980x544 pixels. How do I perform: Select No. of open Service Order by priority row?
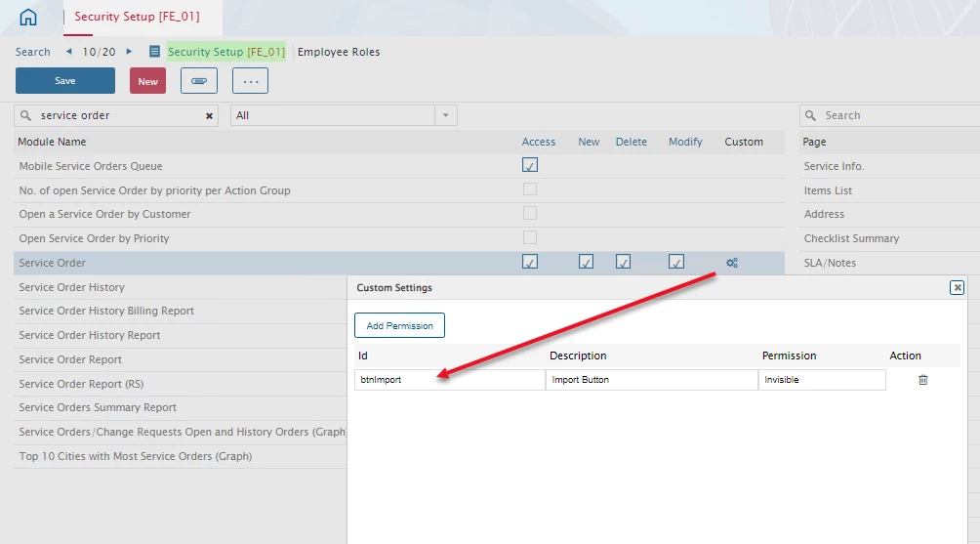click(x=154, y=190)
